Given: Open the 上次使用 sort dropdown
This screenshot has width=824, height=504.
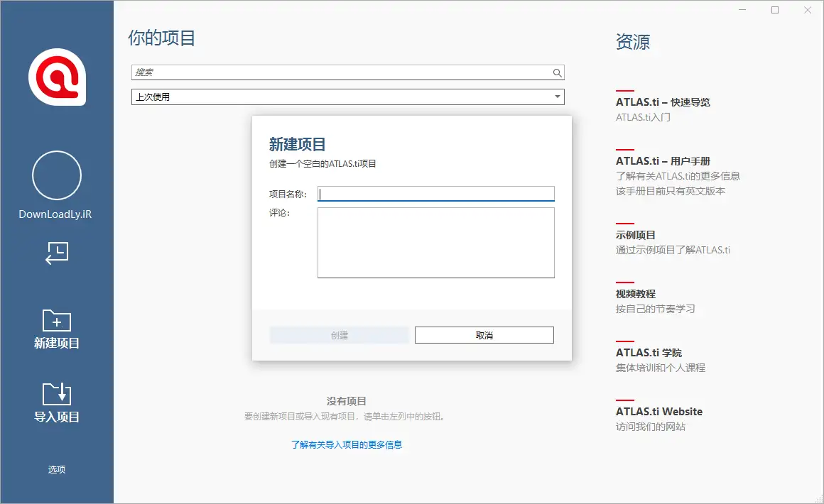Looking at the screenshot, I should tap(348, 97).
